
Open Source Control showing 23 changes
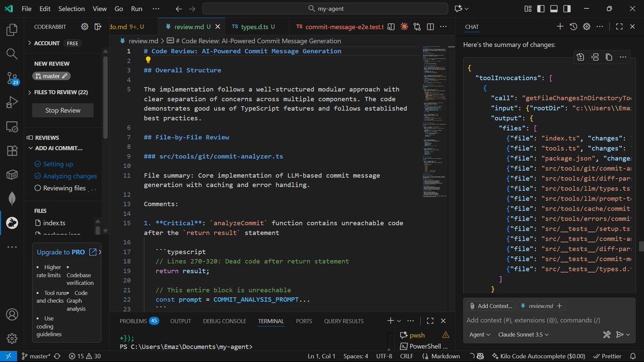12,78
